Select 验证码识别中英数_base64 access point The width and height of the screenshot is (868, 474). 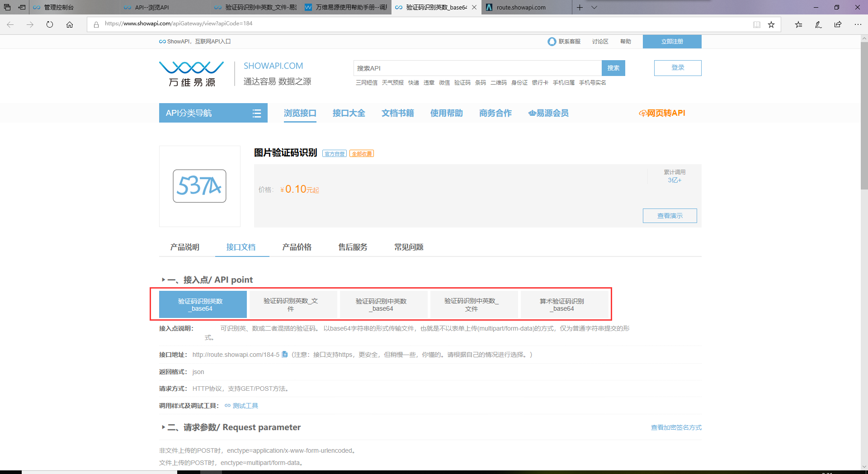pos(384,304)
